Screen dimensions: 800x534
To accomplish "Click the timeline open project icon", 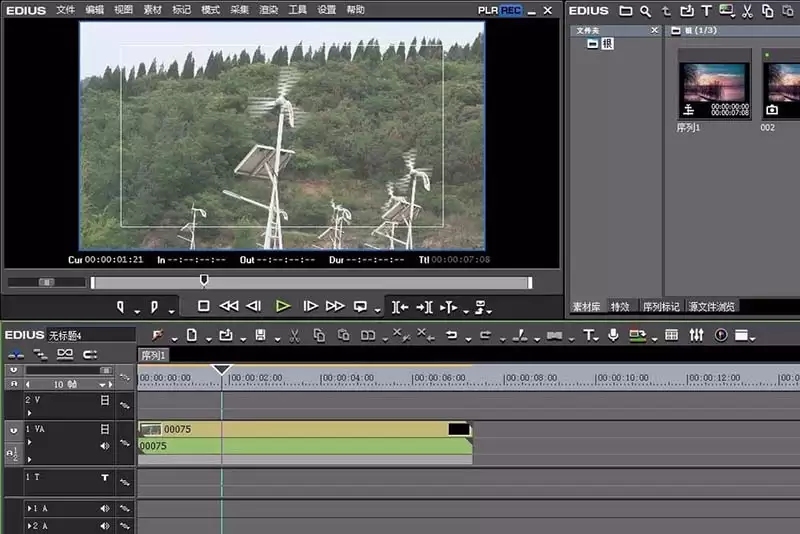I will (226, 335).
